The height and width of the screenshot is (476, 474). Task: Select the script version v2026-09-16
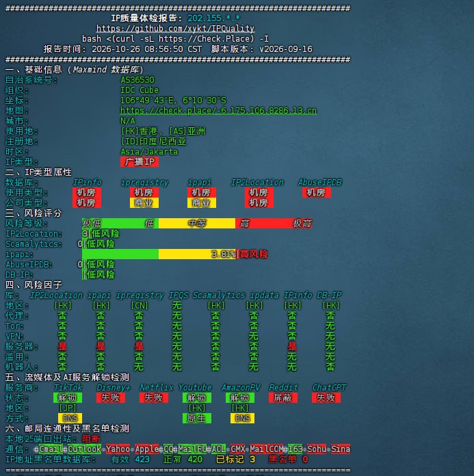click(x=286, y=49)
